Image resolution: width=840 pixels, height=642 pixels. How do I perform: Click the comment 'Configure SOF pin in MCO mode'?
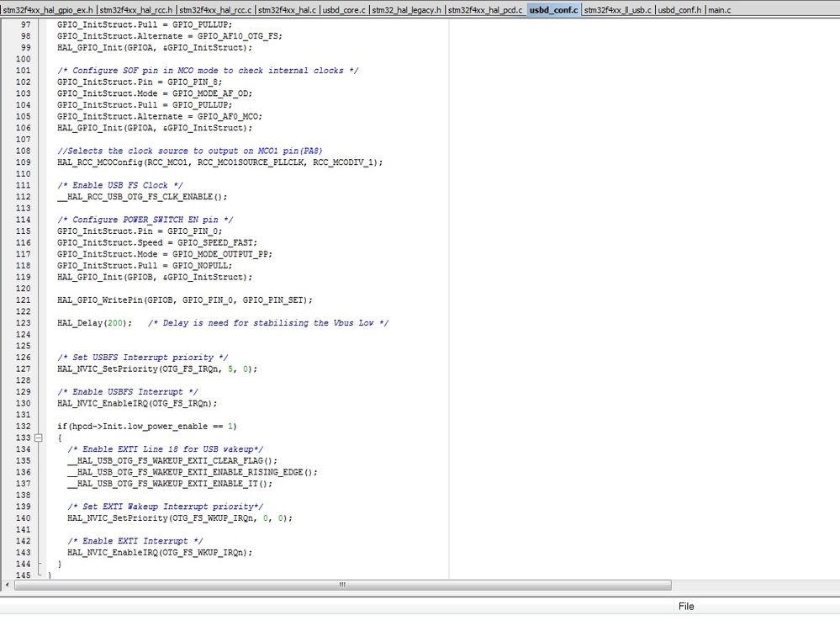pyautogui.click(x=208, y=70)
